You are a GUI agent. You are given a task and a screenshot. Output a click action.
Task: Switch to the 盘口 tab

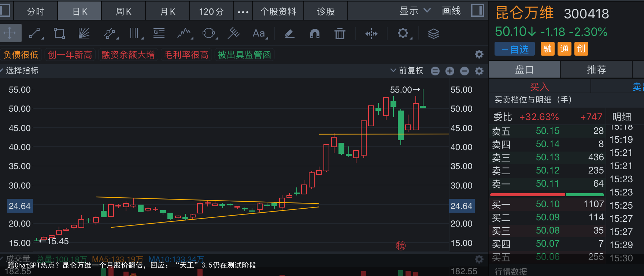[x=524, y=70]
